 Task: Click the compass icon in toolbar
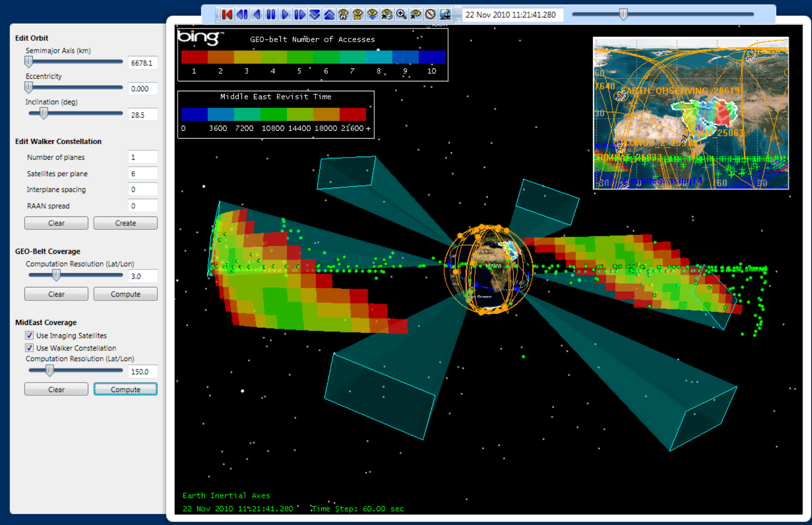[430, 15]
